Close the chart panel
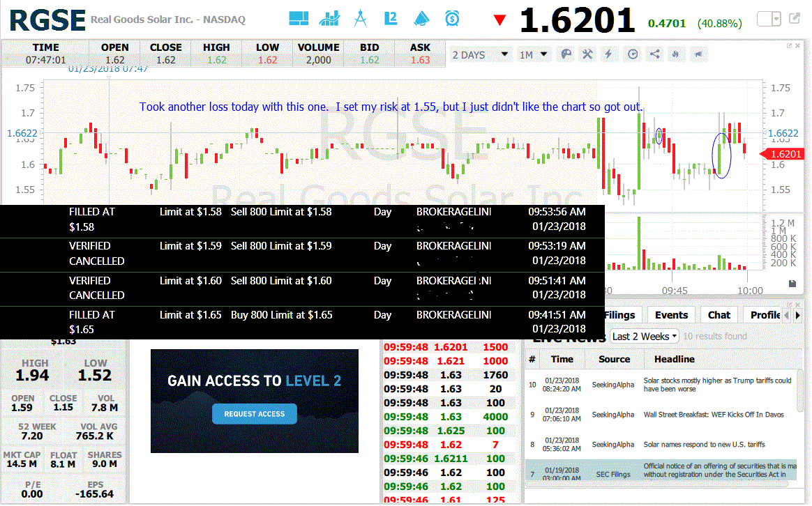The width and height of the screenshot is (812, 506). pos(798,45)
